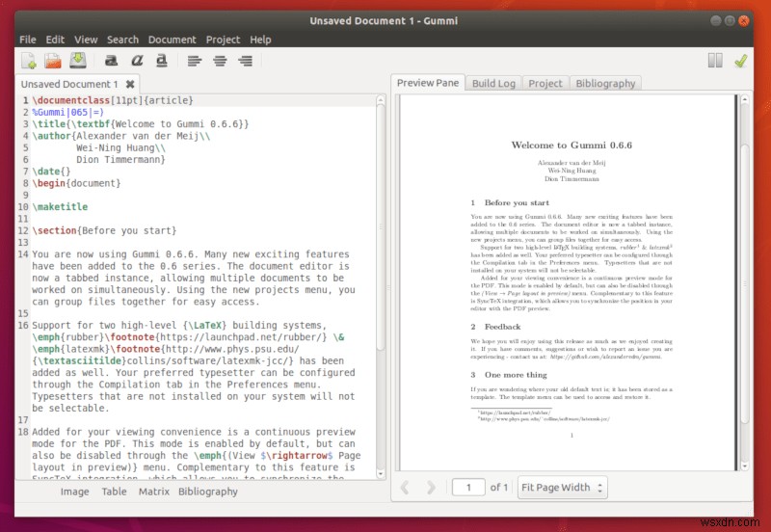Go to previous preview page
Image resolution: width=771 pixels, height=532 pixels.
point(405,488)
